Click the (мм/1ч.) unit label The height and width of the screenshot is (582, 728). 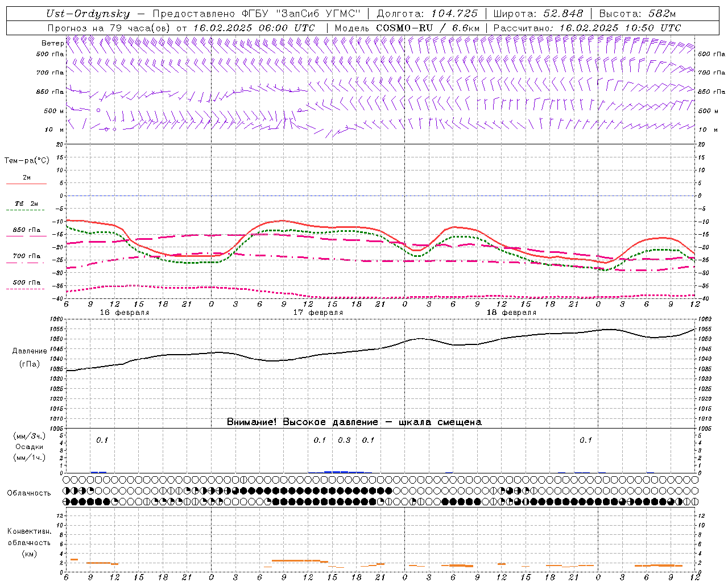29,458
